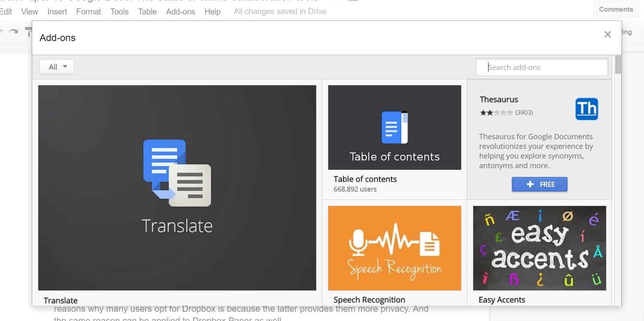Open the All category filter dropdown
Screen dimensions: 644x321
(57, 67)
